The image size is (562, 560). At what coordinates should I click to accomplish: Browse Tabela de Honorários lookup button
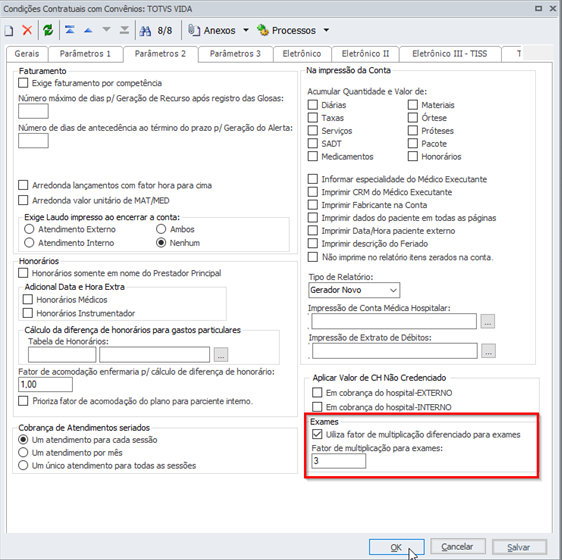tap(221, 355)
